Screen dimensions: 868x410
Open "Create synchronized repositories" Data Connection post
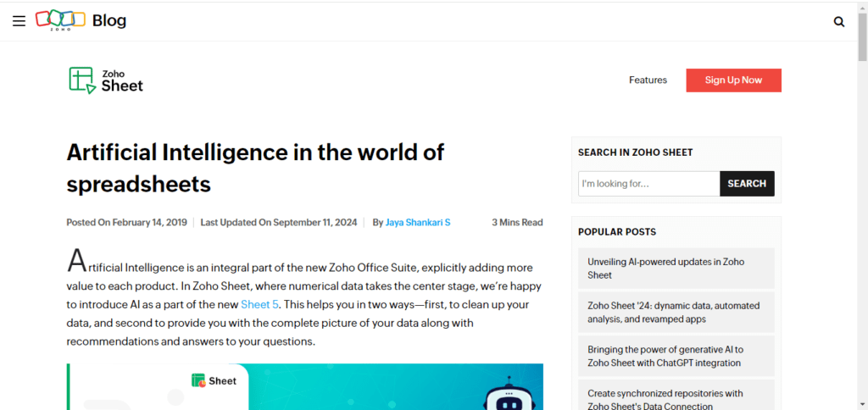(x=665, y=399)
